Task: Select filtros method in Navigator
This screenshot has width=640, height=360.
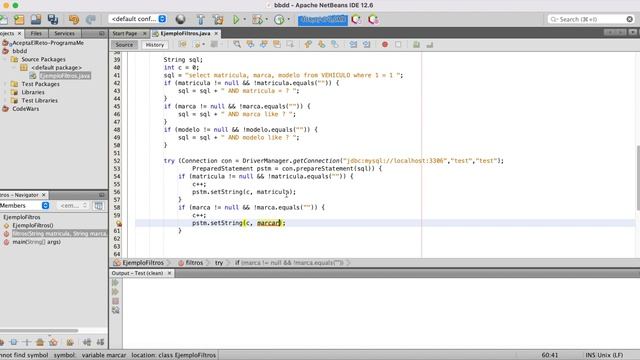Action: [x=59, y=233]
